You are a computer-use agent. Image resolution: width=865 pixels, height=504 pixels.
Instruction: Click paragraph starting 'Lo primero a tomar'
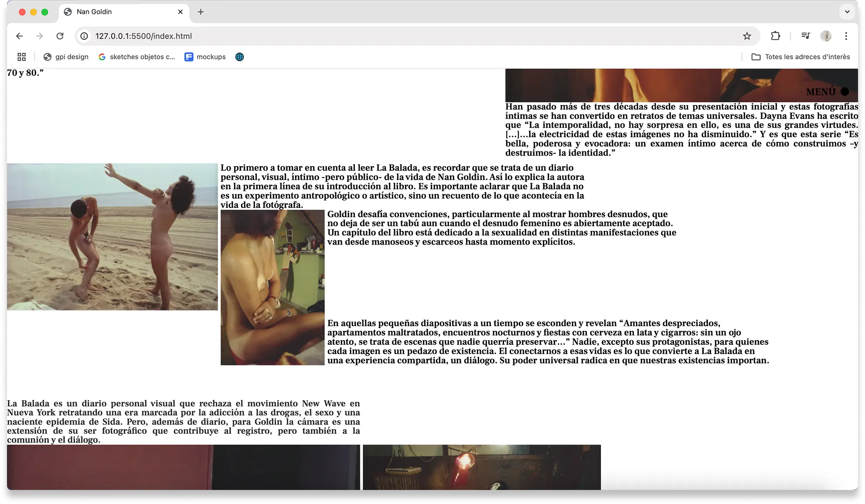tap(402, 186)
